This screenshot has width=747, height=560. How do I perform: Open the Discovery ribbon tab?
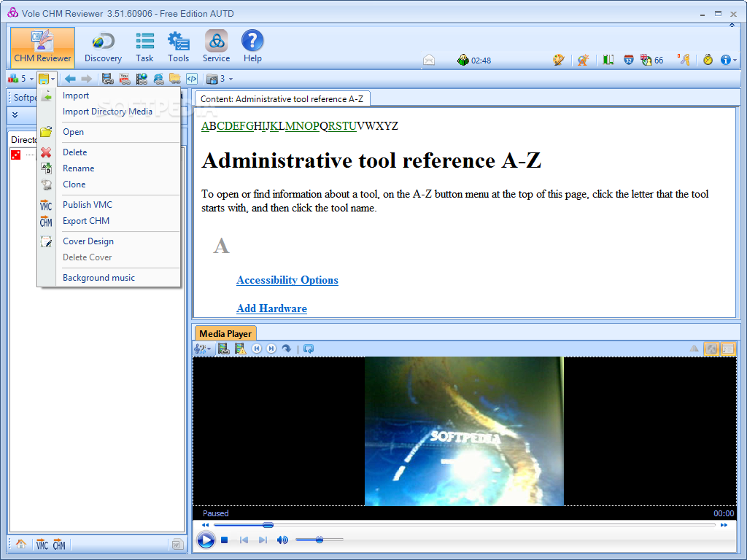click(103, 47)
